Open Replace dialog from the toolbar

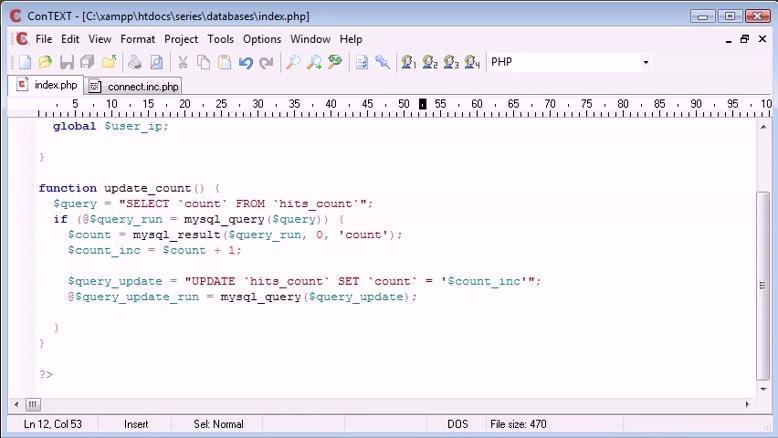click(335, 62)
